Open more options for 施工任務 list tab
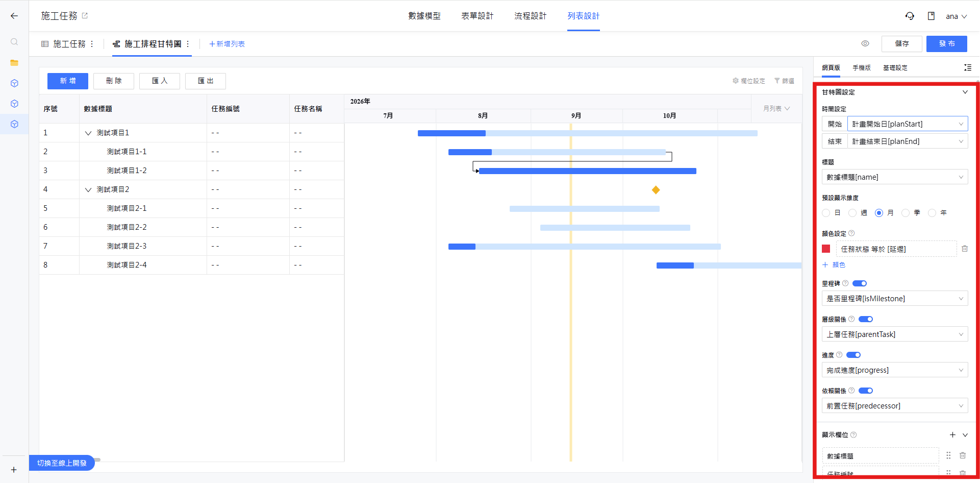The width and height of the screenshot is (980, 483). click(92, 44)
